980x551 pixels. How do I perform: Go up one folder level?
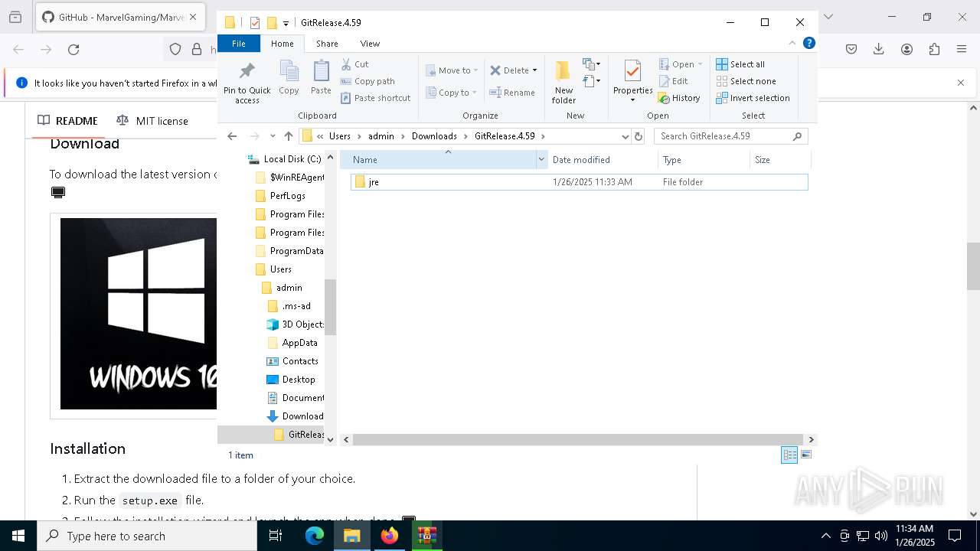point(288,136)
